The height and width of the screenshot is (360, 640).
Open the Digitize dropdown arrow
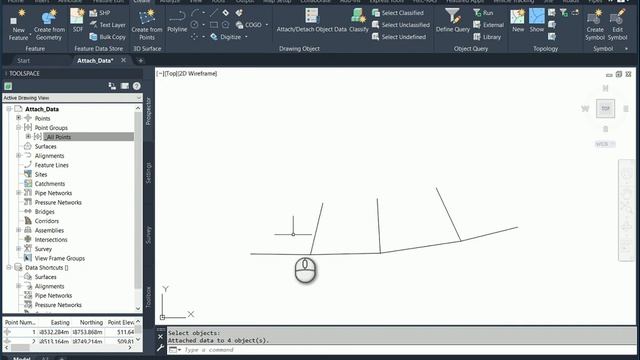[x=246, y=37]
